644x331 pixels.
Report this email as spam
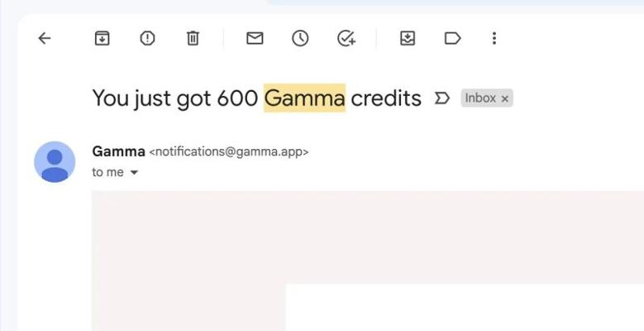click(x=147, y=38)
